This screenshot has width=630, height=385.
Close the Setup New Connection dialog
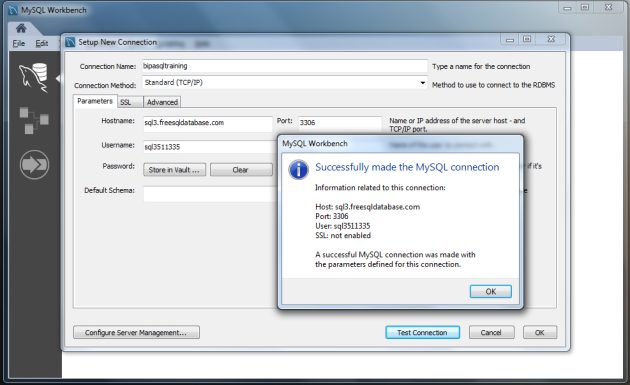click(551, 39)
